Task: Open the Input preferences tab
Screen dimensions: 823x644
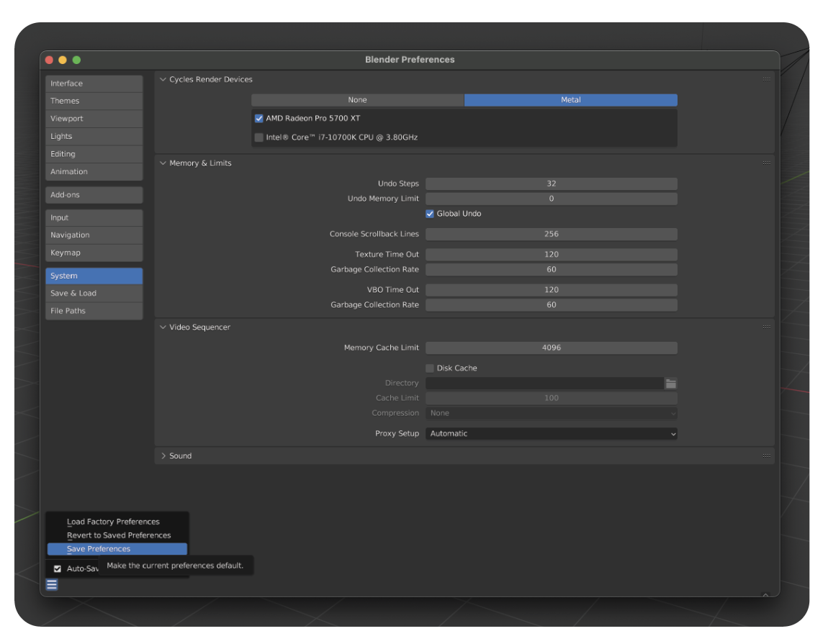Action: tap(94, 217)
